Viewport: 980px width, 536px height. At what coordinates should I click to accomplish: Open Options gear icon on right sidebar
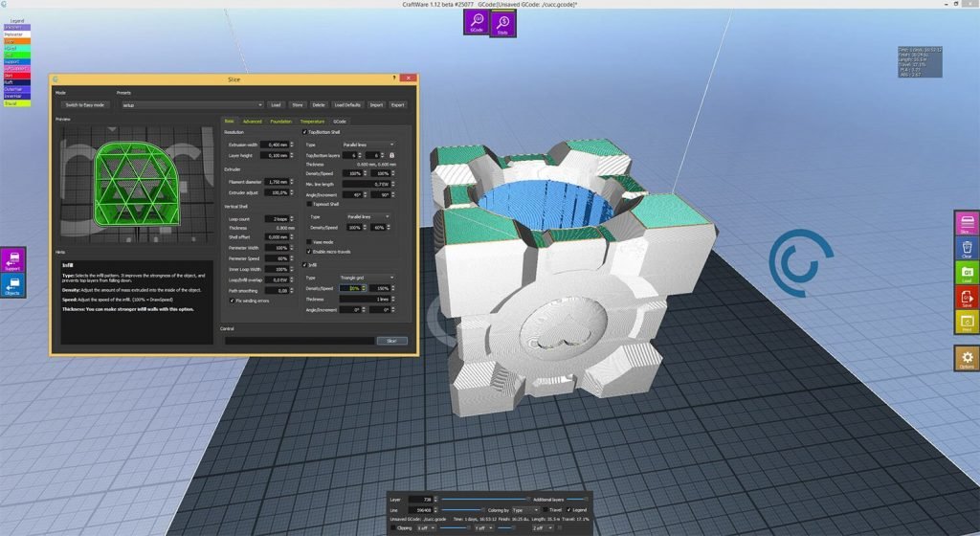(967, 359)
